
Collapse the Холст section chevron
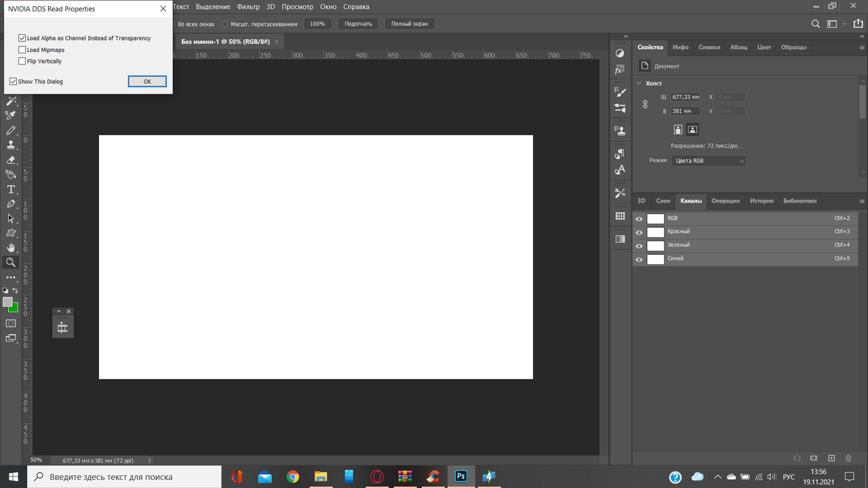point(639,83)
